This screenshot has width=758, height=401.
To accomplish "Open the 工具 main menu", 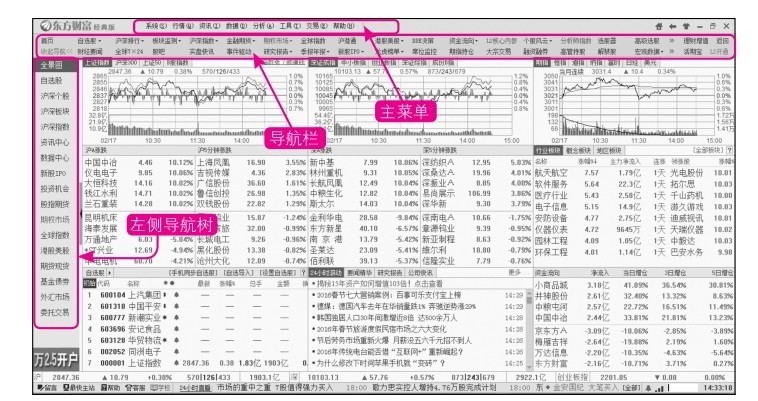I will coord(286,24).
